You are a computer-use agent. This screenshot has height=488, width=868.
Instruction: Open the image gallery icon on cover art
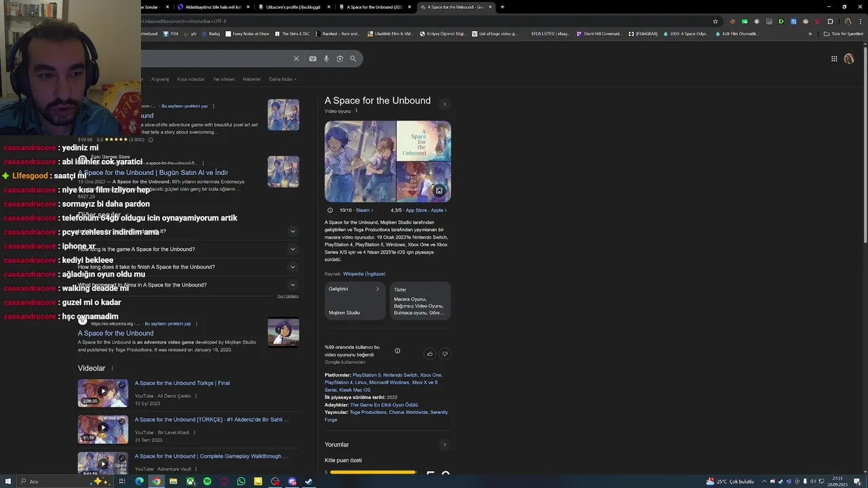coord(439,191)
